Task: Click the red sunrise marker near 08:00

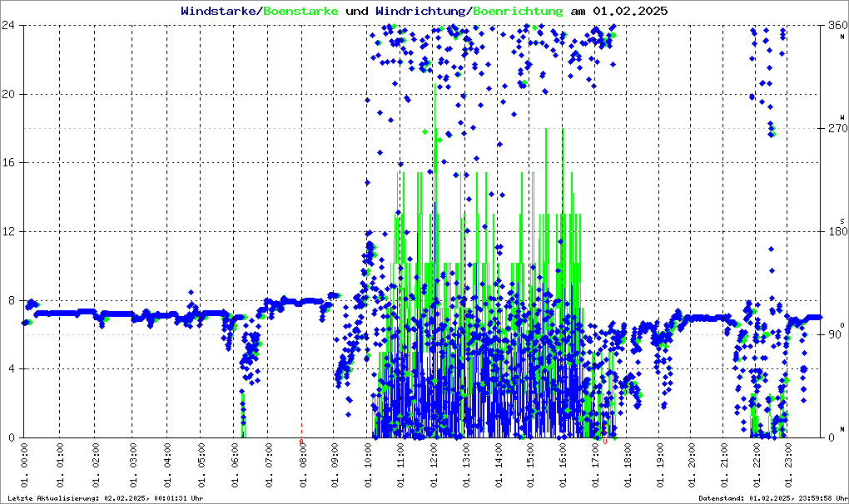Action: pyautogui.click(x=301, y=442)
